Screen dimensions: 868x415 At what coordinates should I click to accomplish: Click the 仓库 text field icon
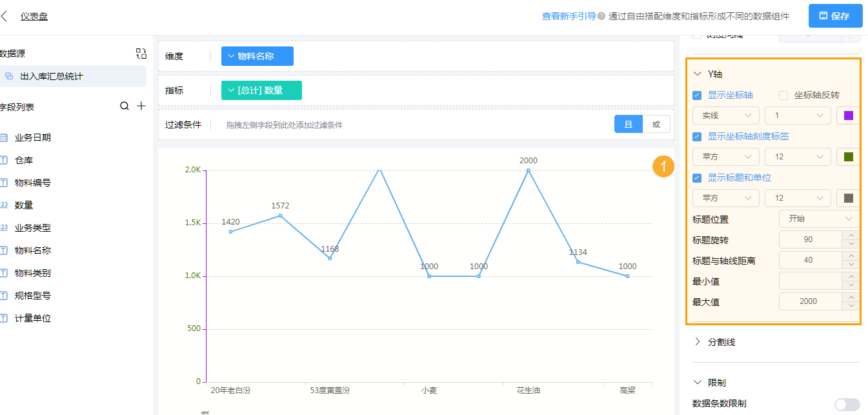pos(4,160)
